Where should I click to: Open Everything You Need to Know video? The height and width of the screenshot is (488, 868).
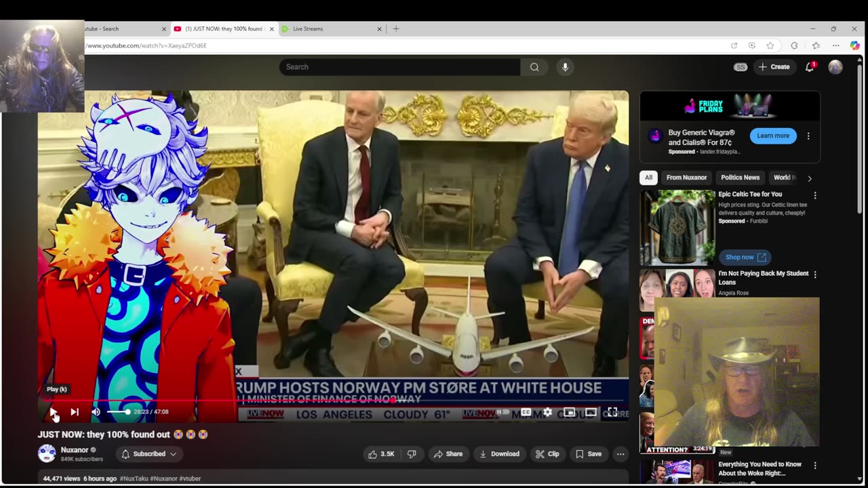pos(759,468)
